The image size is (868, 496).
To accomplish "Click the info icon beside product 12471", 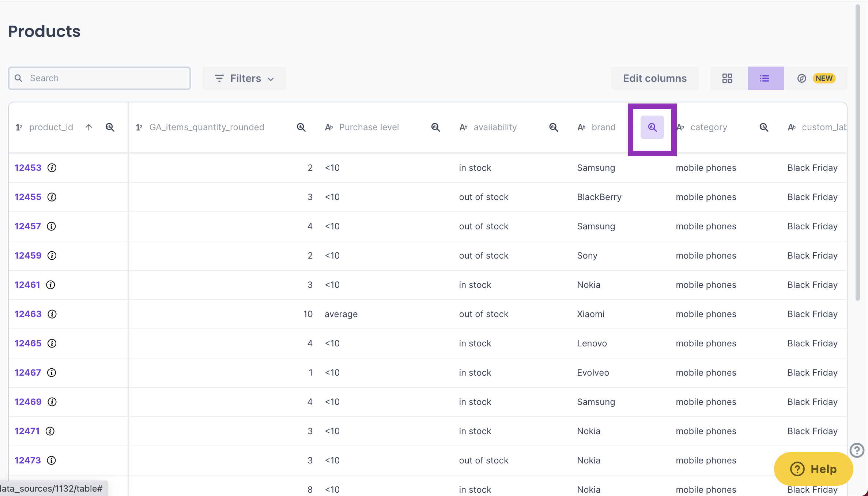I will (50, 431).
